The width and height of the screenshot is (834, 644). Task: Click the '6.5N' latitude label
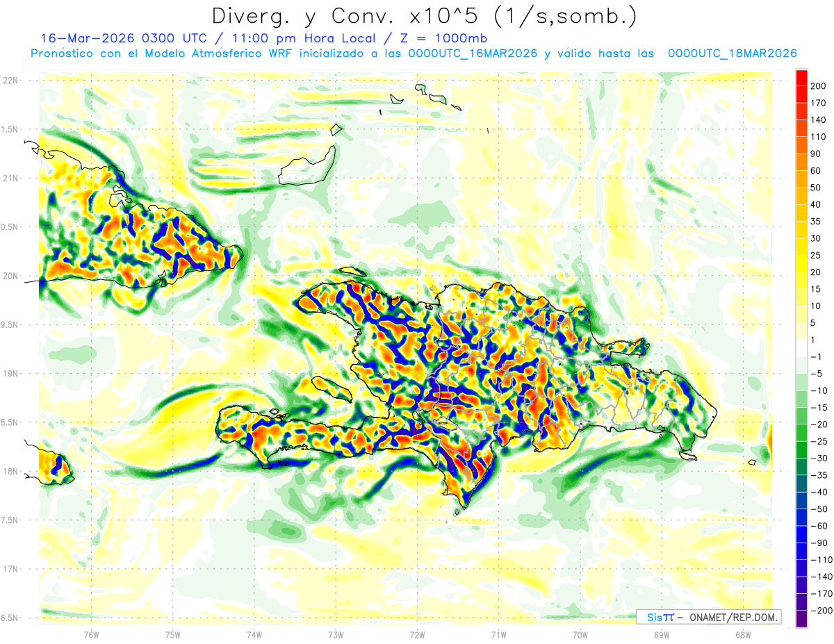pyautogui.click(x=9, y=618)
